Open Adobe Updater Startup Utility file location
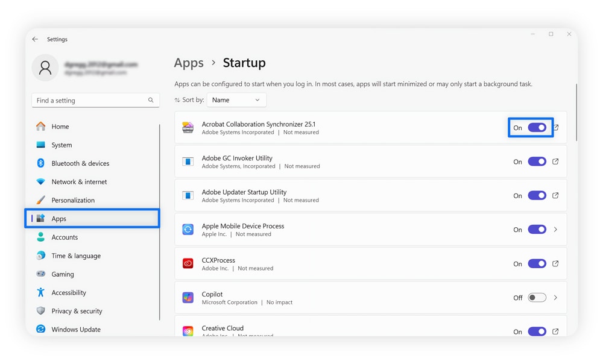 [555, 195]
